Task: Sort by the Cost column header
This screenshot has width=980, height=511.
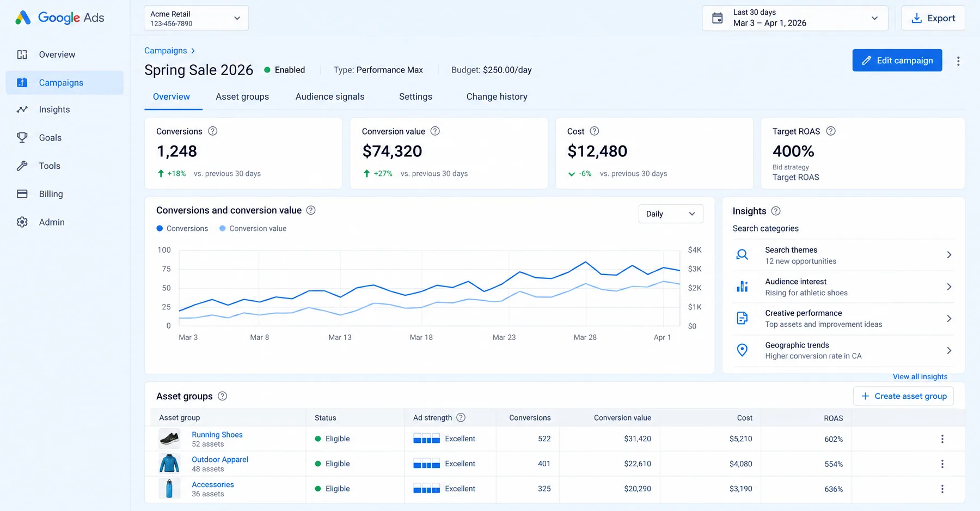Action: (x=745, y=418)
